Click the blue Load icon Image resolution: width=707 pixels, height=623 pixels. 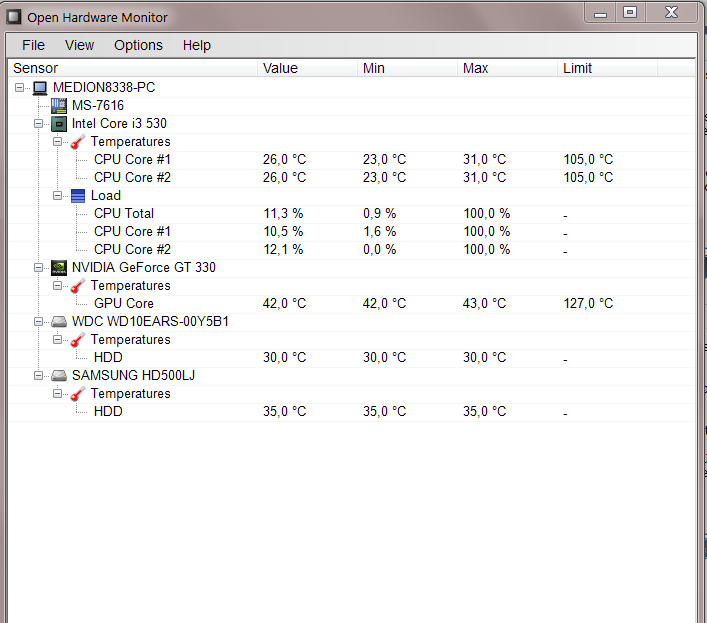pos(78,196)
